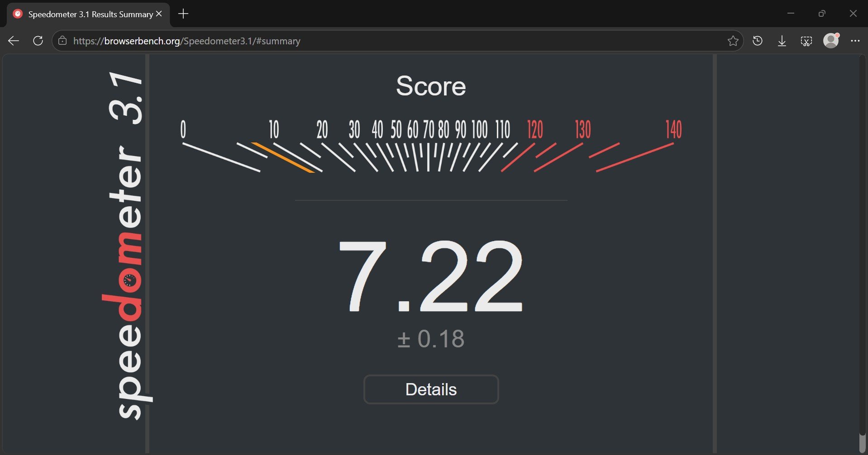Click the 140 gauge label
This screenshot has width=868, height=455.
point(673,129)
